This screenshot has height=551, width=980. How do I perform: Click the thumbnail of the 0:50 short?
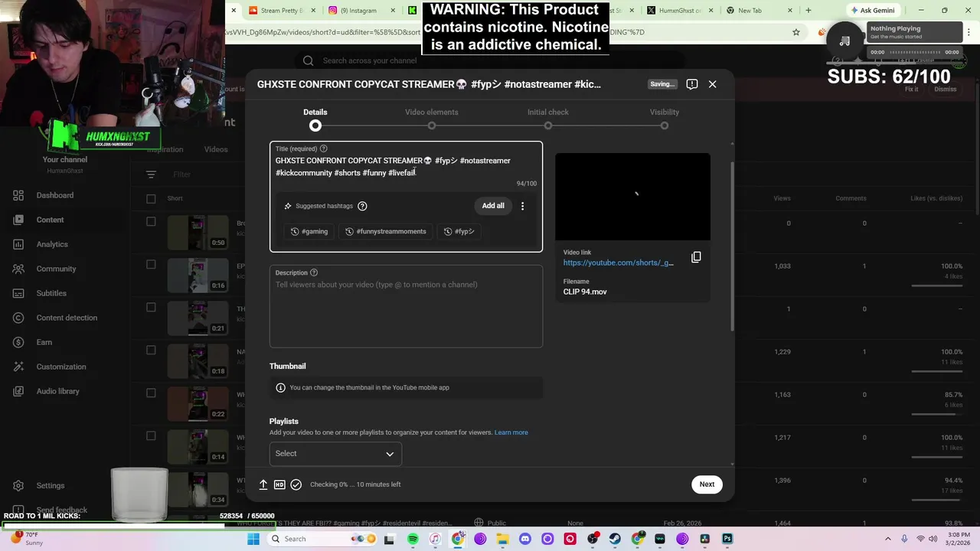198,232
